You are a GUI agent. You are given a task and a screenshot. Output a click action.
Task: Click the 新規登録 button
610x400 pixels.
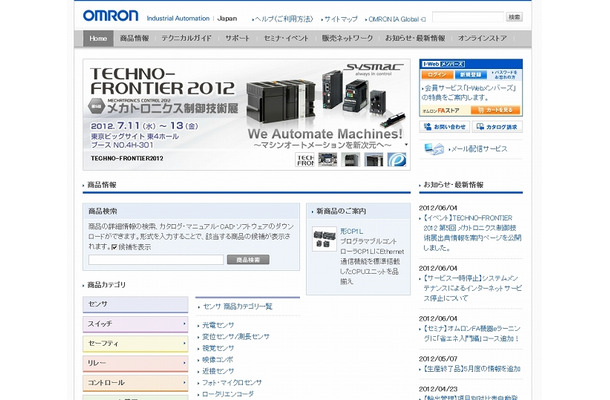[x=471, y=75]
